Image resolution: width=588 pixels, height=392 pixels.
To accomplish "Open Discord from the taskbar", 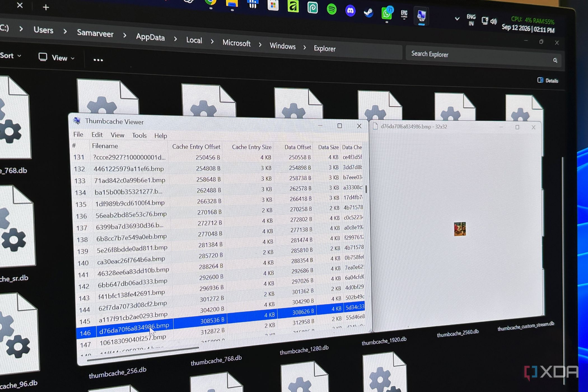I will pos(350,11).
